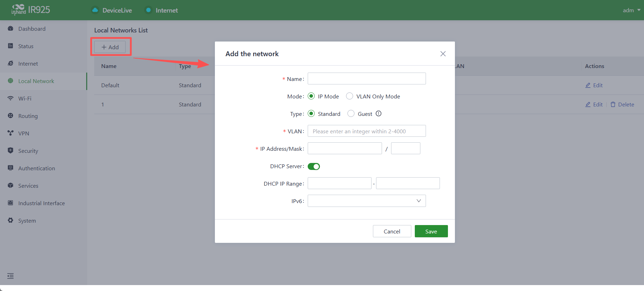Click Edit for network 1
The height and width of the screenshot is (291, 644).
(x=594, y=104)
